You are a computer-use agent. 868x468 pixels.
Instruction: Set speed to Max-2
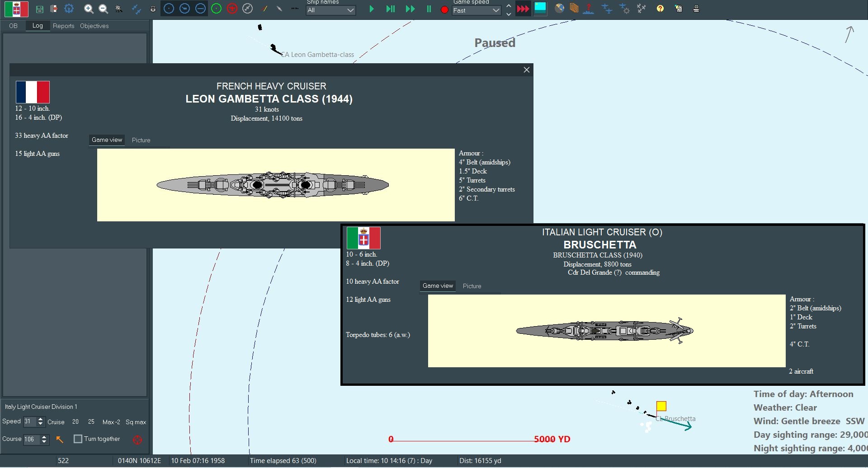111,422
